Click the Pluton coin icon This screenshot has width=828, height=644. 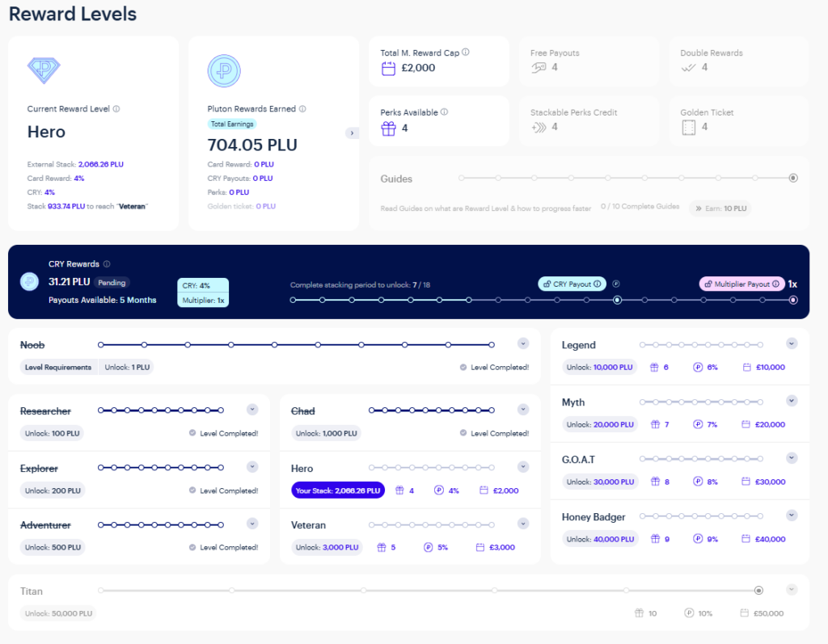pyautogui.click(x=224, y=71)
